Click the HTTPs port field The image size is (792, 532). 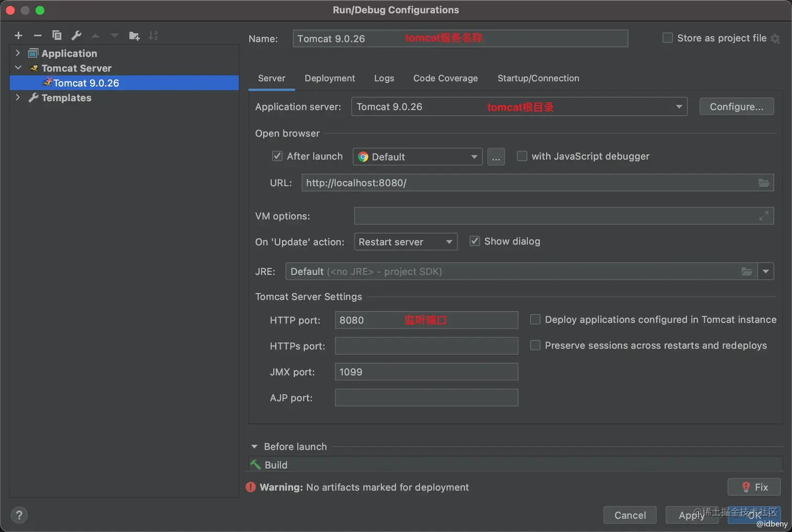click(x=426, y=346)
